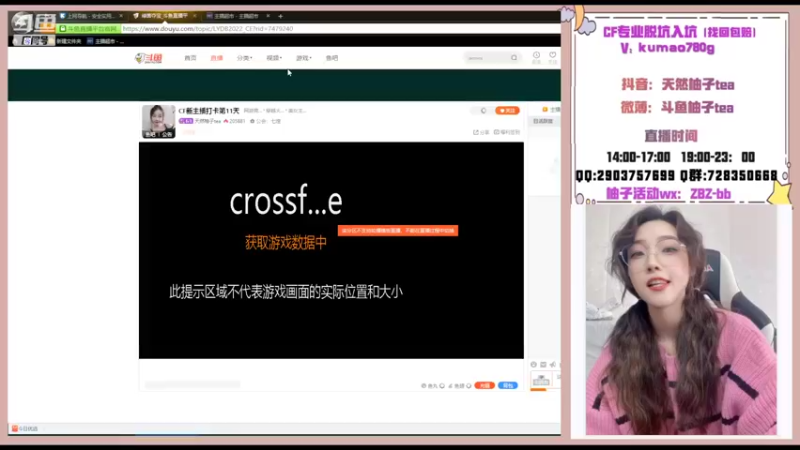Image resolution: width=800 pixels, height=450 pixels.
Task: Click the round icon left of the envelope
Action: [534, 364]
